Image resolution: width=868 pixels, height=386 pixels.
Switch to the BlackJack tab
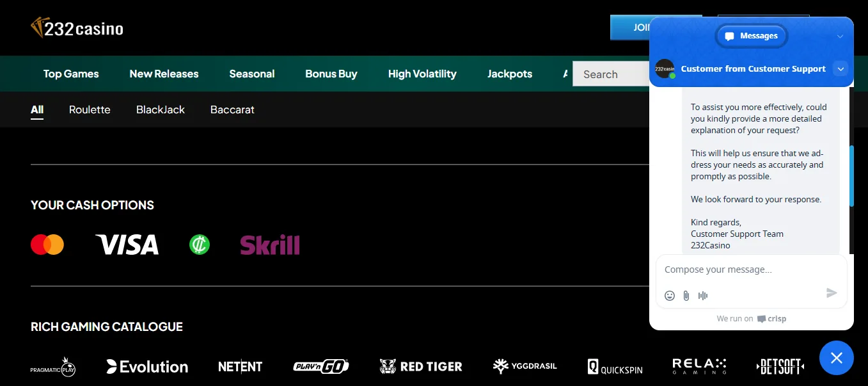pyautogui.click(x=161, y=109)
